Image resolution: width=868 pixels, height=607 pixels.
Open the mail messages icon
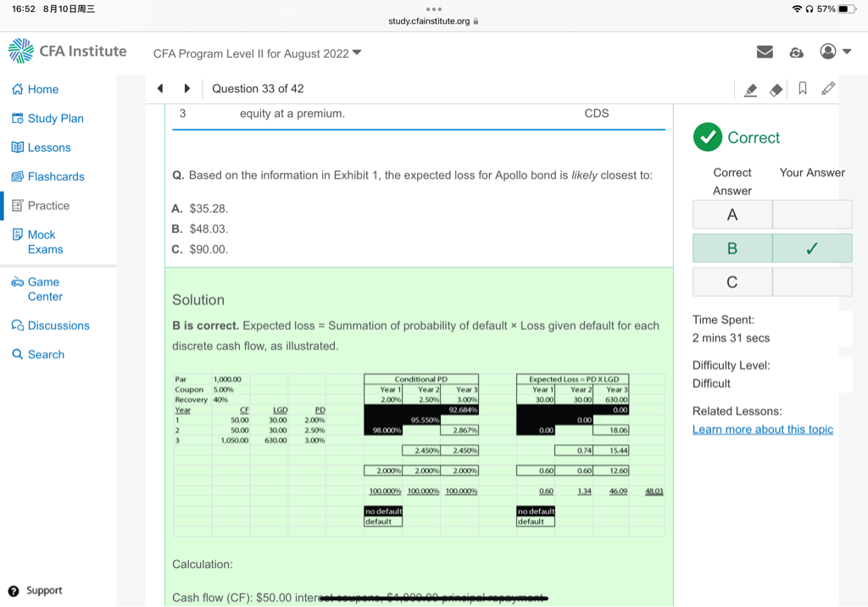coord(765,52)
